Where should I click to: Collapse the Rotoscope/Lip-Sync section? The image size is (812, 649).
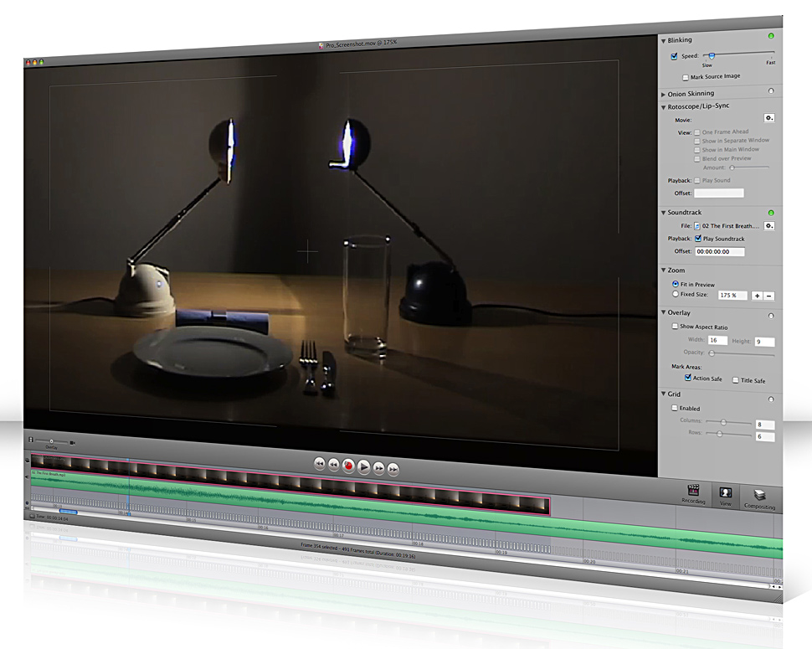click(x=663, y=107)
